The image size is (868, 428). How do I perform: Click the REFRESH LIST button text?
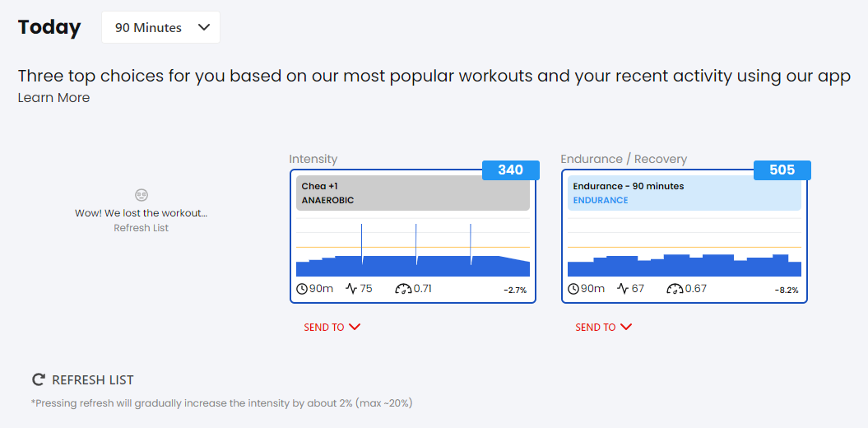(92, 379)
